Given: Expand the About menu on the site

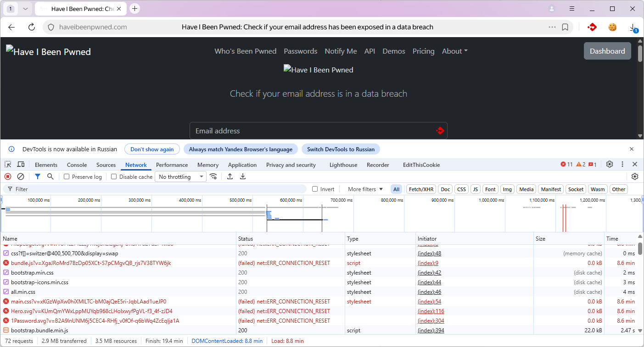Looking at the screenshot, I should pyautogui.click(x=454, y=51).
